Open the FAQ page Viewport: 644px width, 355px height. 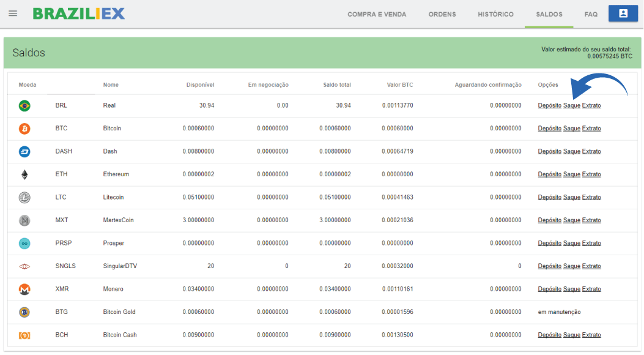coord(591,14)
